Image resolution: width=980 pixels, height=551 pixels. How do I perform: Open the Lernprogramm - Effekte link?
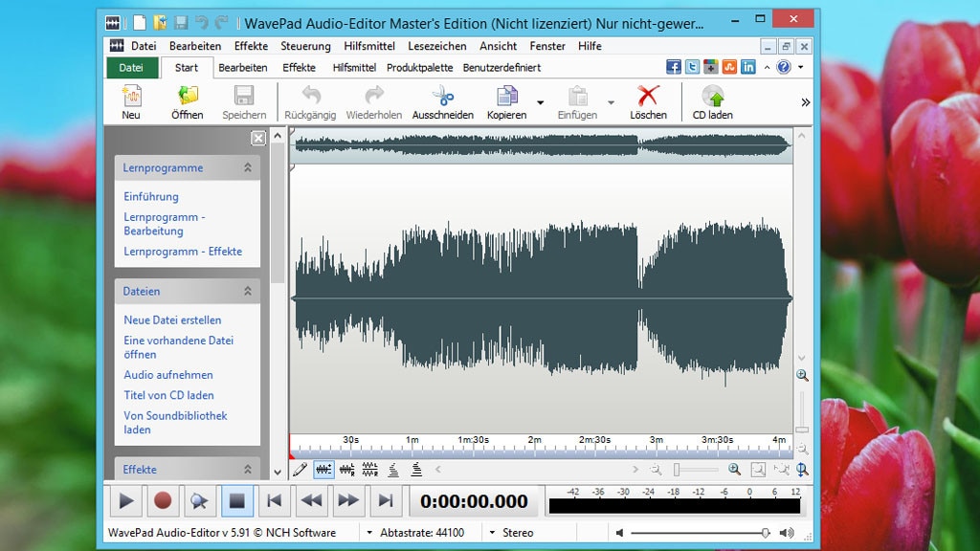point(182,252)
